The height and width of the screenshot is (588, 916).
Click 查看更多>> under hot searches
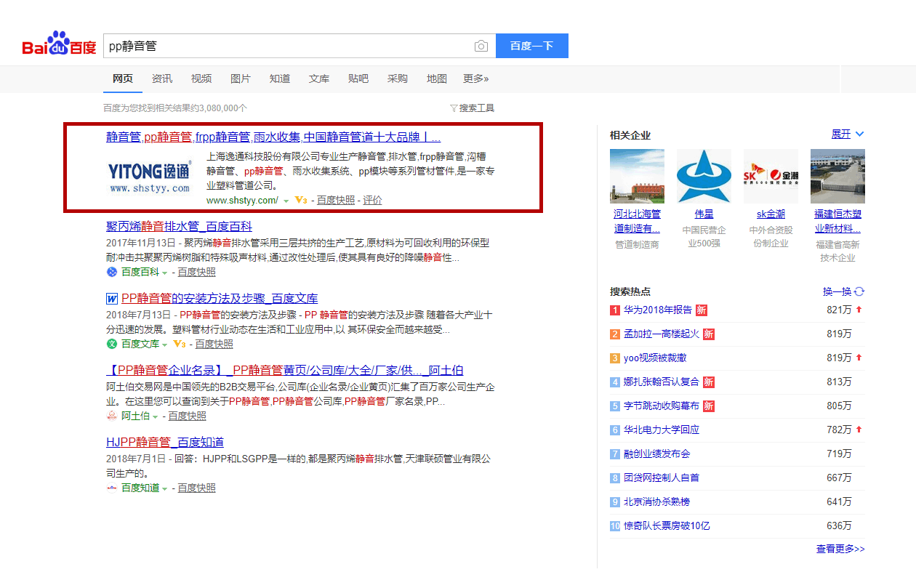[840, 549]
